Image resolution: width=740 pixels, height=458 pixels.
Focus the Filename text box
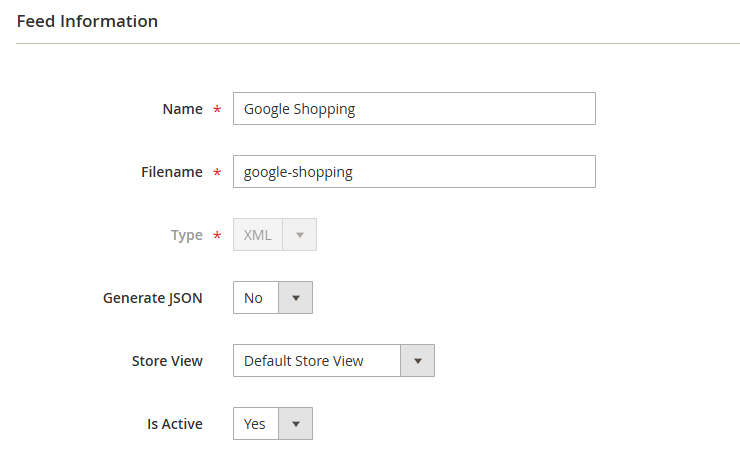(x=413, y=172)
